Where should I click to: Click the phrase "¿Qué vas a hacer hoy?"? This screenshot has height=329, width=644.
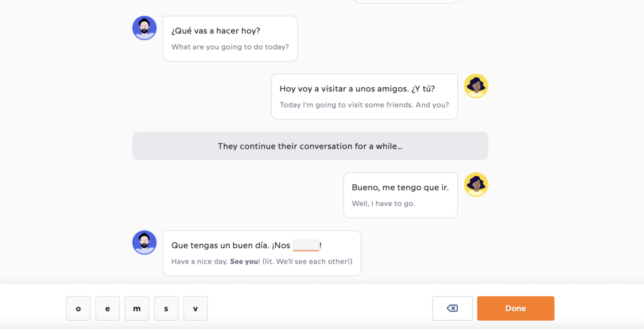[216, 31]
